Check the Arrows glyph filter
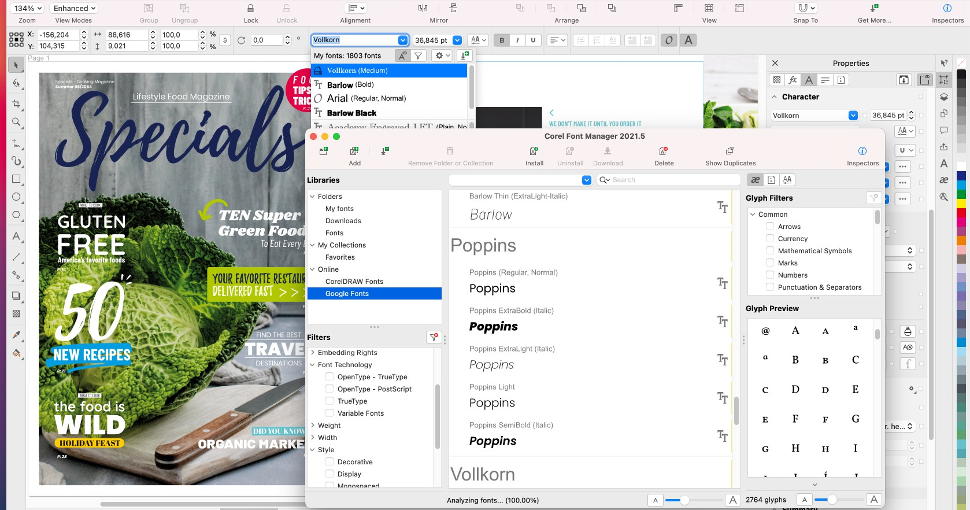Screen dimensions: 970x510 click(770, 227)
